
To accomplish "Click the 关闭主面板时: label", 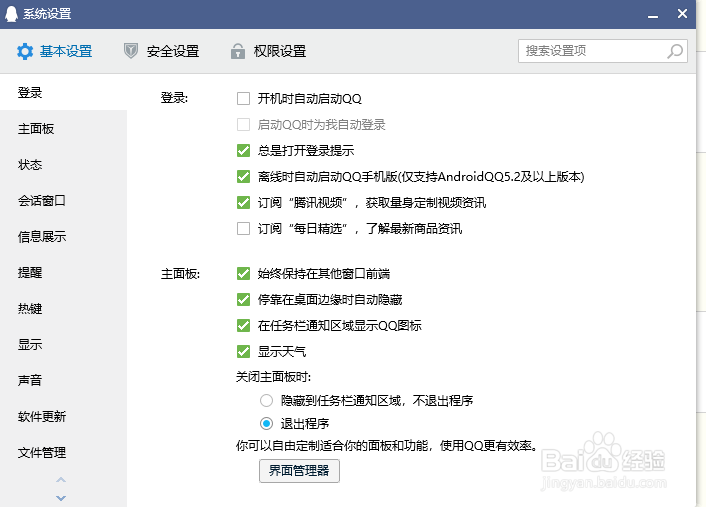I will [x=273, y=377].
